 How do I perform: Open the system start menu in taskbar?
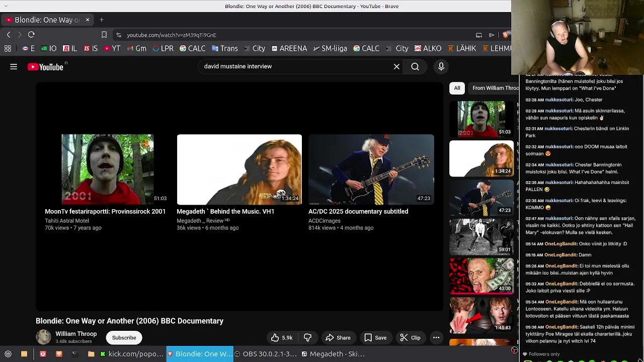tap(8, 354)
